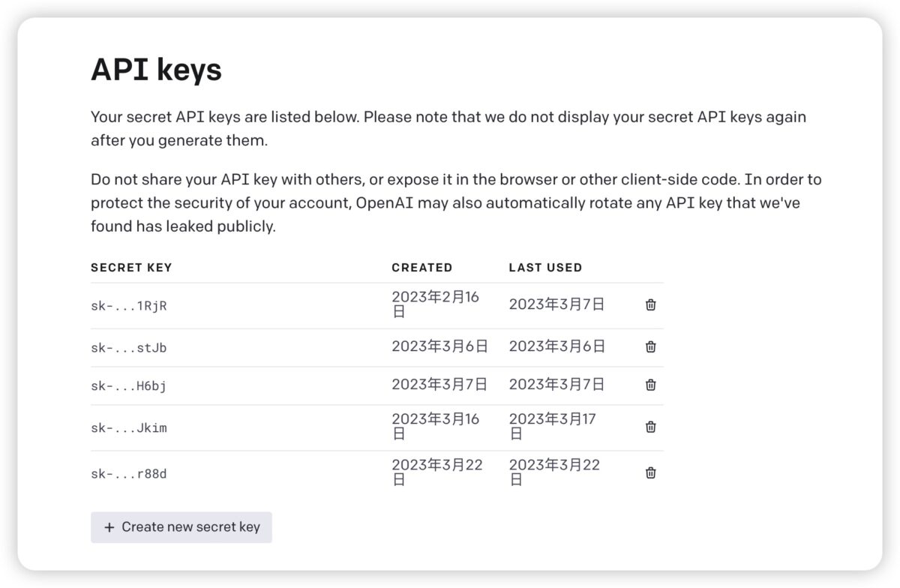This screenshot has height=588, width=900.
Task: Delete the sk-...1RjR secret key
Action: tap(651, 305)
